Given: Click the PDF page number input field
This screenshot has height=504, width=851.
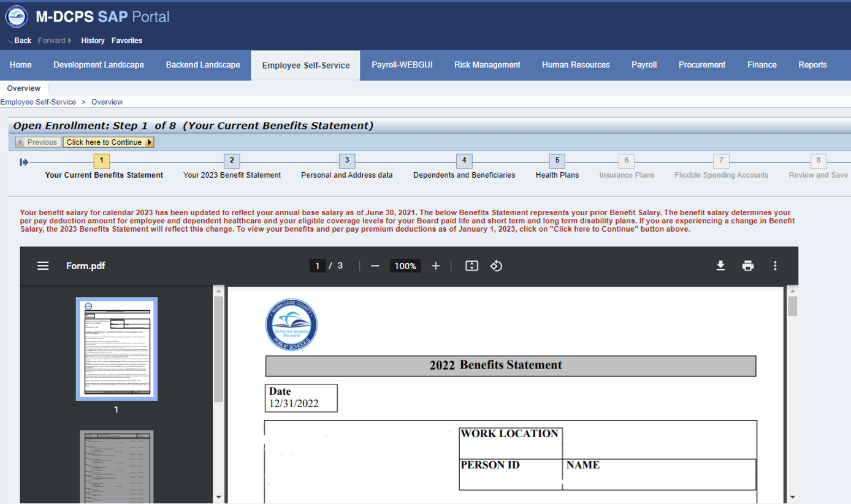Looking at the screenshot, I should (318, 265).
